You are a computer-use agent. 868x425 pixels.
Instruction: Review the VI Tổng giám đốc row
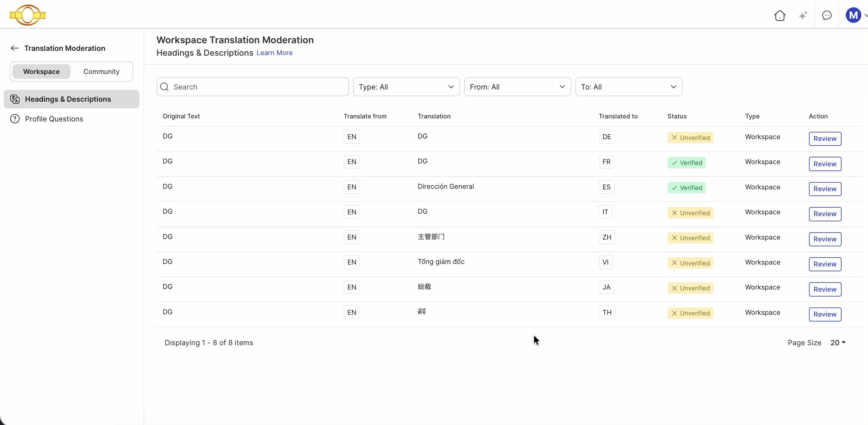pos(825,264)
